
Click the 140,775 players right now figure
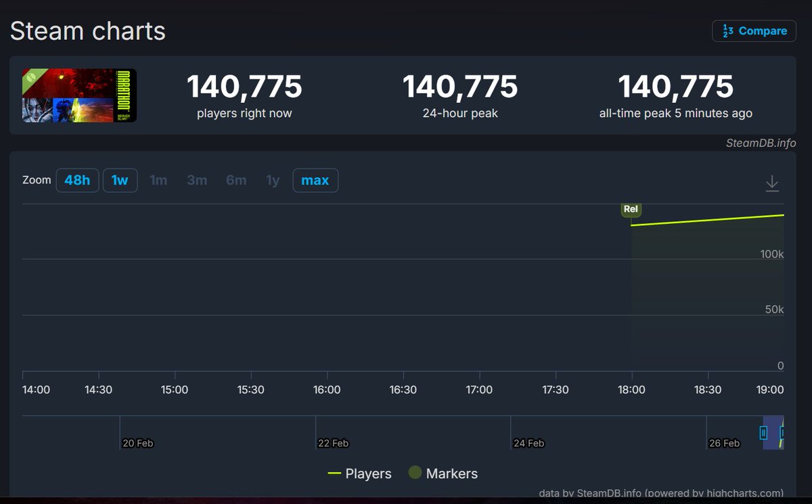[244, 87]
